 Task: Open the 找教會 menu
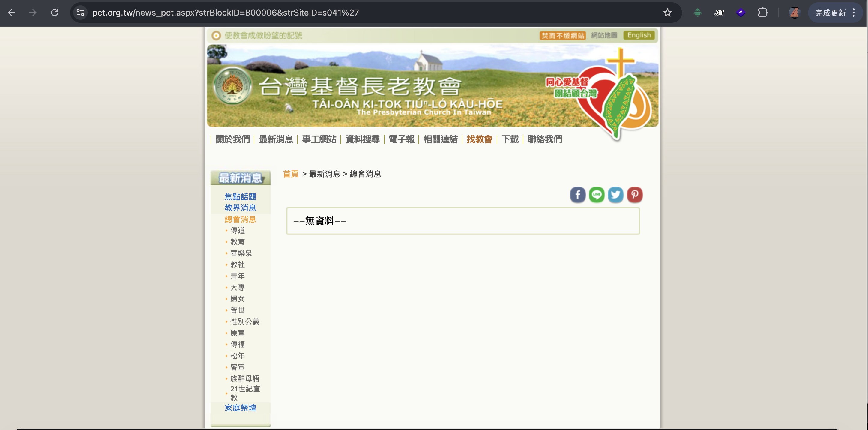480,139
